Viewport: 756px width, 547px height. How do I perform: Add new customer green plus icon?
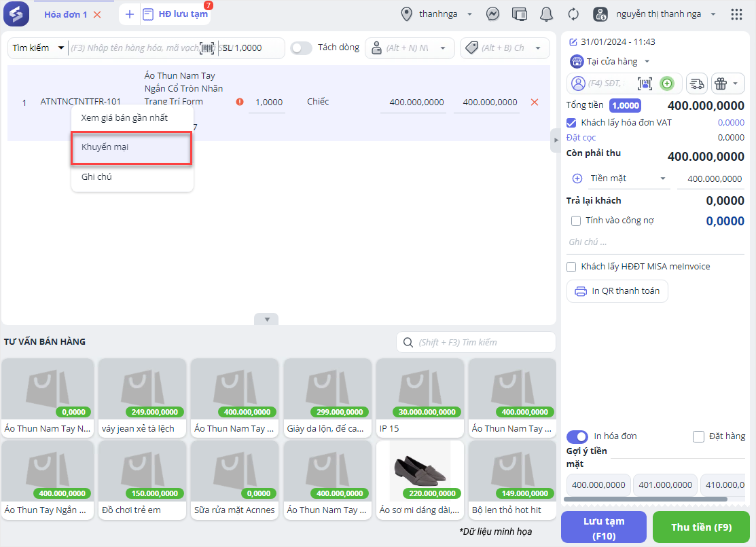pyautogui.click(x=667, y=83)
